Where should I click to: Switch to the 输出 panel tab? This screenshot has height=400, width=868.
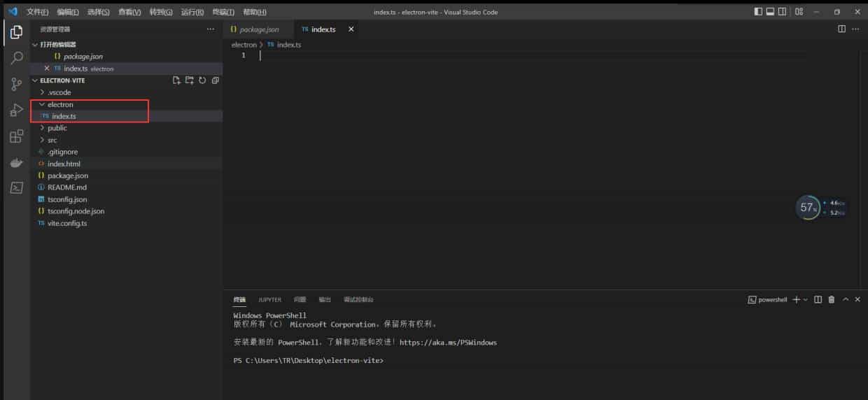click(x=325, y=299)
